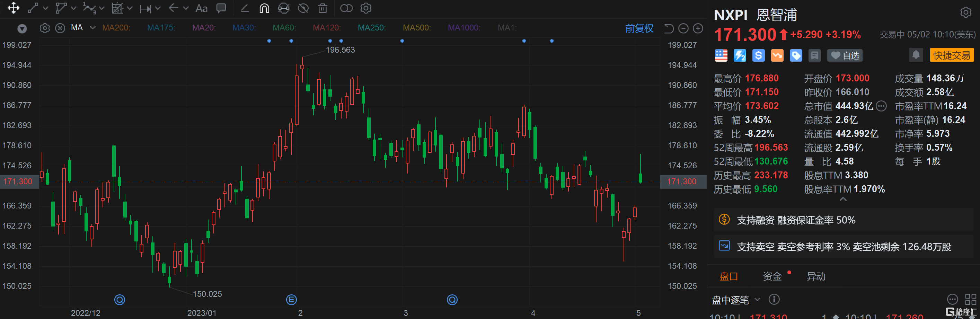Click the March quarterly event marker
Image resolution: width=980 pixels, height=319 pixels.
[452, 300]
